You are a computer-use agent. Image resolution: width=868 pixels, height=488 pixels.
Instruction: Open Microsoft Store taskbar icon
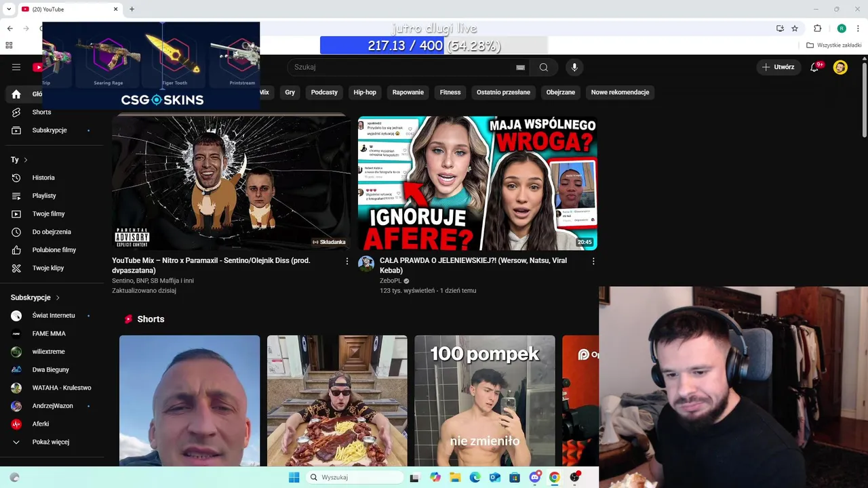tap(515, 477)
